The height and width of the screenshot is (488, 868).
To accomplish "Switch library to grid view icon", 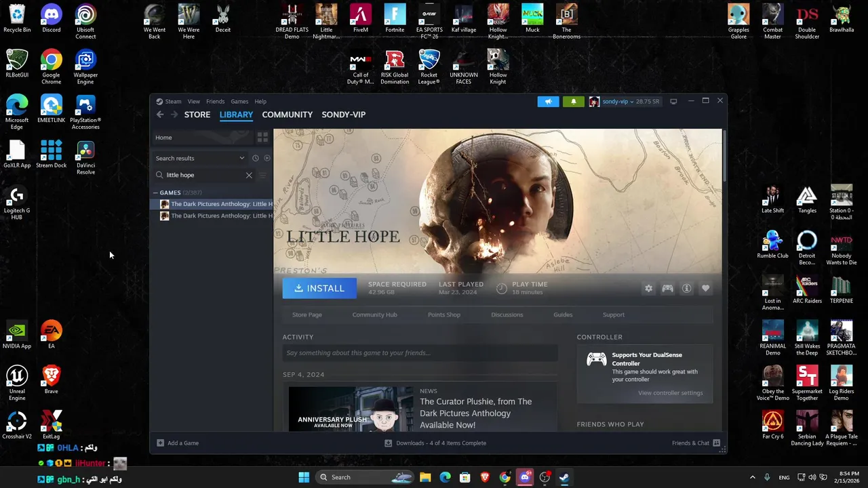I will (x=262, y=138).
